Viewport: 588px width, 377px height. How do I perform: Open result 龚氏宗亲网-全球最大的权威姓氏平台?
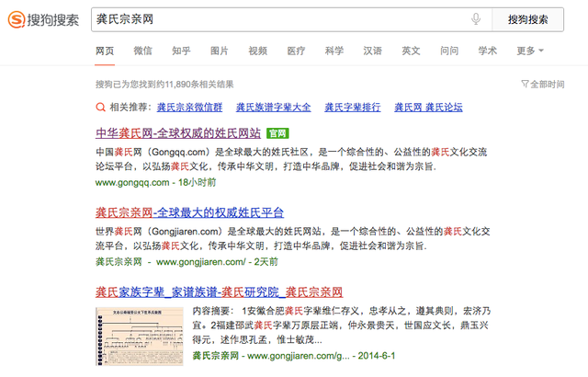click(x=189, y=212)
